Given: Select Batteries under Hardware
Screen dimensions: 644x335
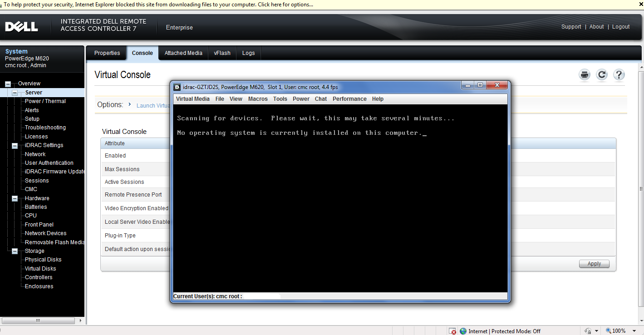Looking at the screenshot, I should [36, 207].
